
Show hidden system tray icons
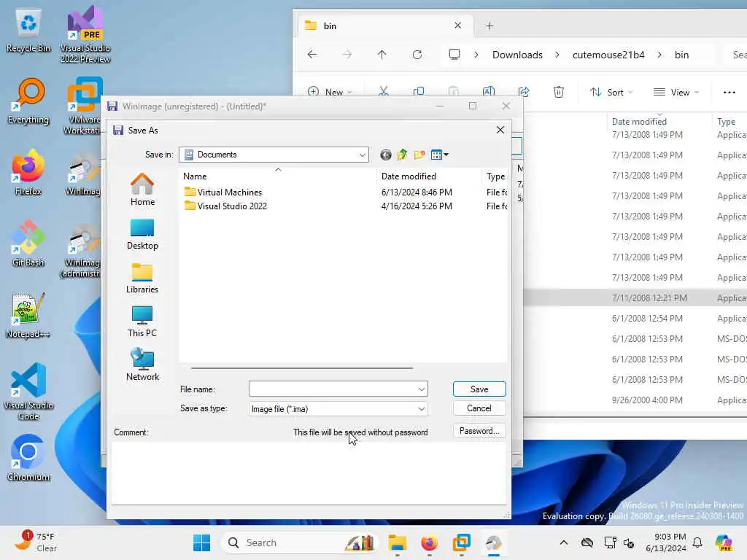pyautogui.click(x=564, y=542)
